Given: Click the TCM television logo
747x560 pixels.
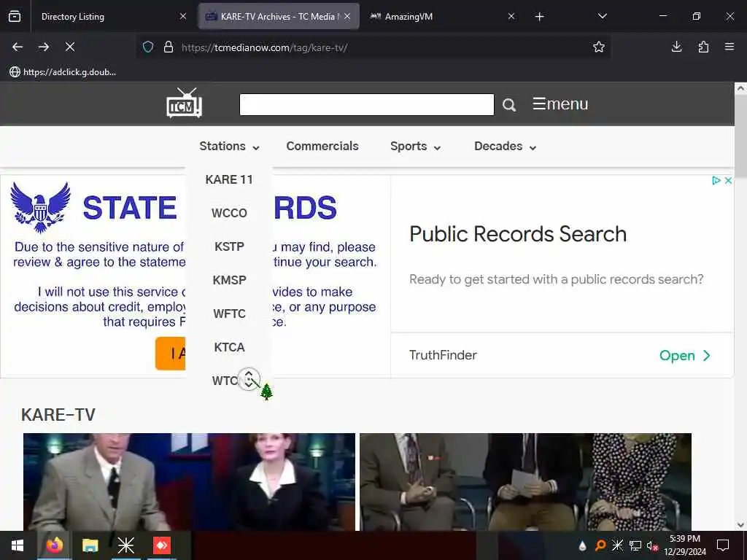Looking at the screenshot, I should [x=184, y=103].
